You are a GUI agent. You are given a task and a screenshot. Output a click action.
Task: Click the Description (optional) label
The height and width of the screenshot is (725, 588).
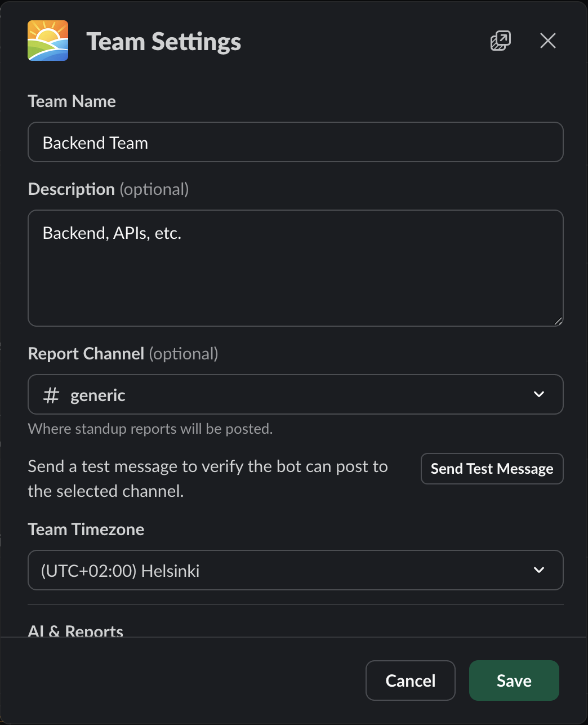pos(108,189)
